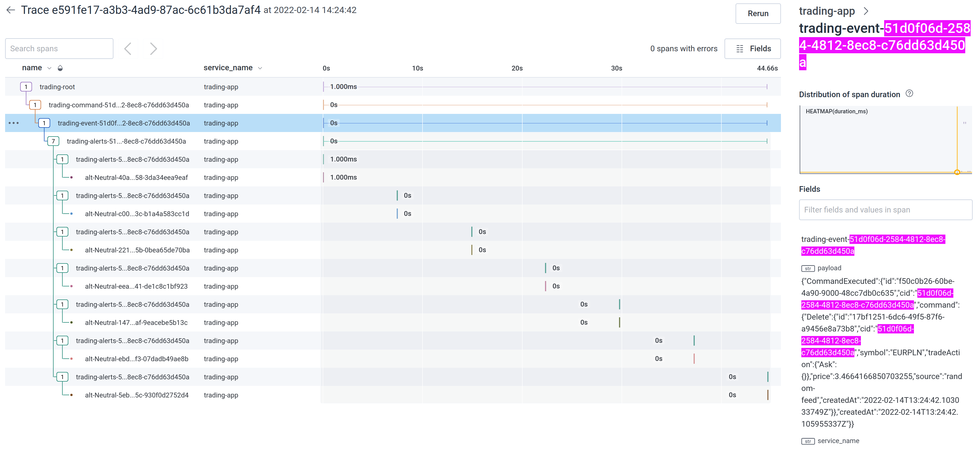
Task: Click help icon beside Distribution of span duration
Action: point(909,93)
